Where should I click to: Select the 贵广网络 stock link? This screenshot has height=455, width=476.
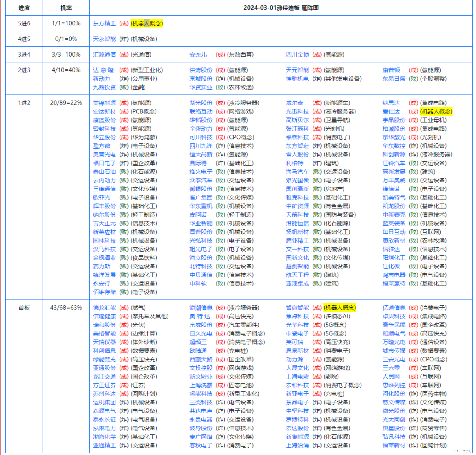coord(201,437)
